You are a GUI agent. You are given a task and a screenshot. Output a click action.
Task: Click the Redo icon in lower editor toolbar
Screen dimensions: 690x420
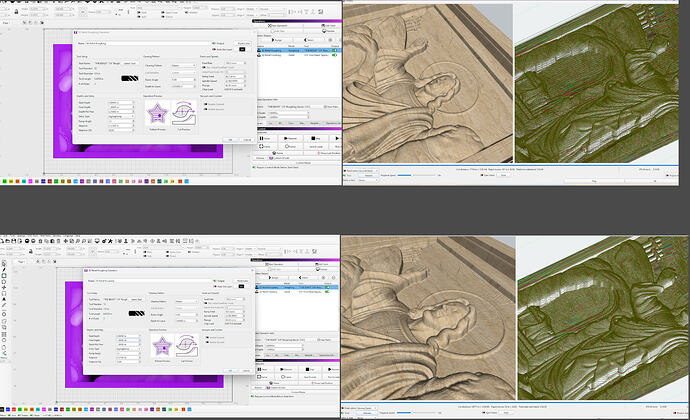[33, 241]
